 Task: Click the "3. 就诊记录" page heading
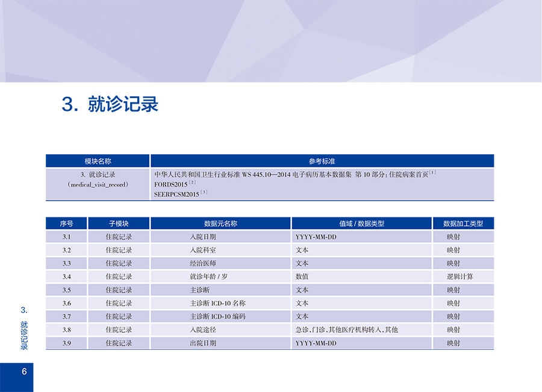pos(110,104)
